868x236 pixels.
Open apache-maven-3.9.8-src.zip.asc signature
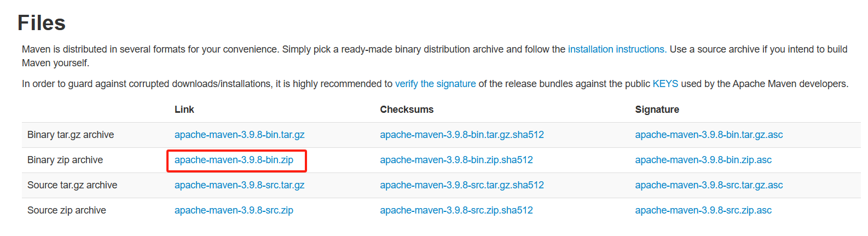(x=703, y=210)
